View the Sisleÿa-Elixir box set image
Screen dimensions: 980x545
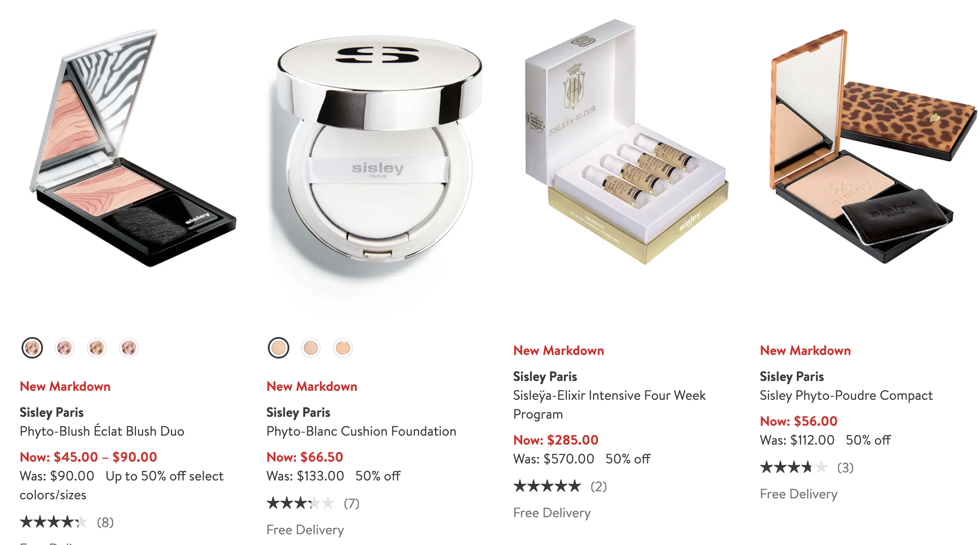(x=626, y=142)
